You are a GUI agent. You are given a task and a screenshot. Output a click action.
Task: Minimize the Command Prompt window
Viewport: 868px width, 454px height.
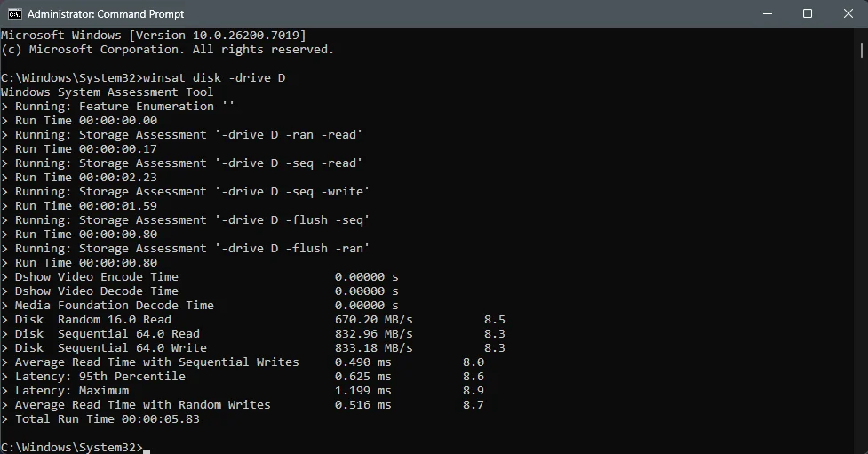[x=768, y=14]
